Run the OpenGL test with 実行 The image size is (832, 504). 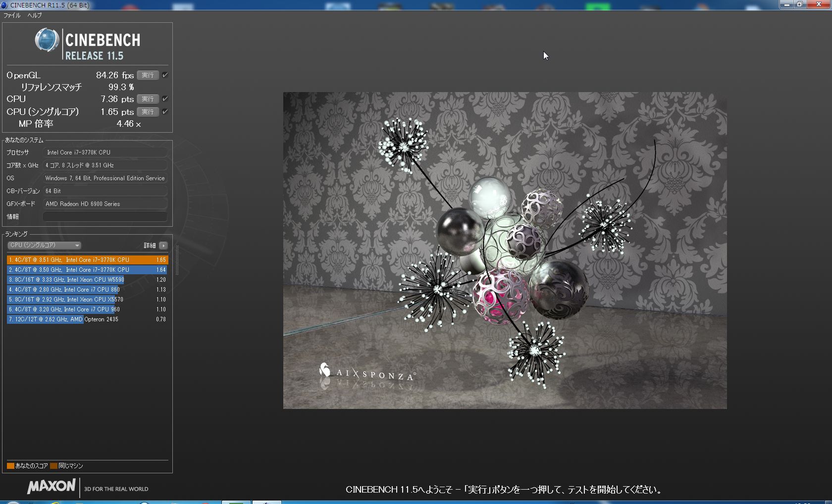coord(148,75)
